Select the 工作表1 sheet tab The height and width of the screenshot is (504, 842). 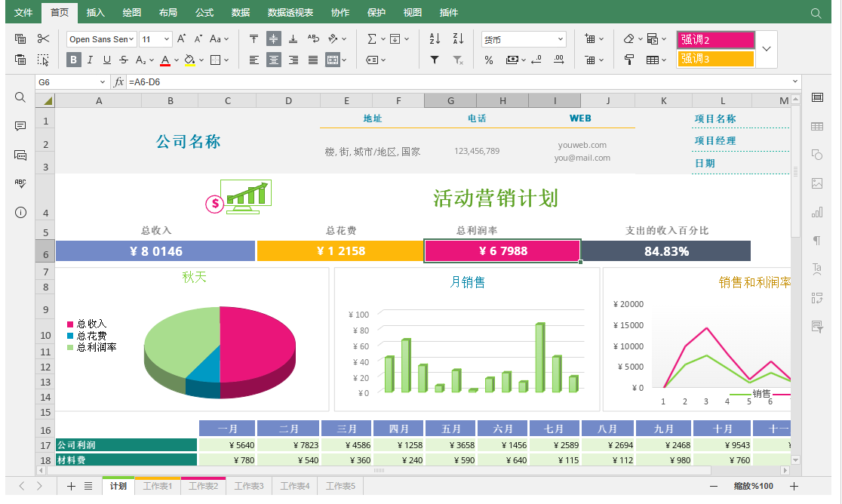[158, 486]
